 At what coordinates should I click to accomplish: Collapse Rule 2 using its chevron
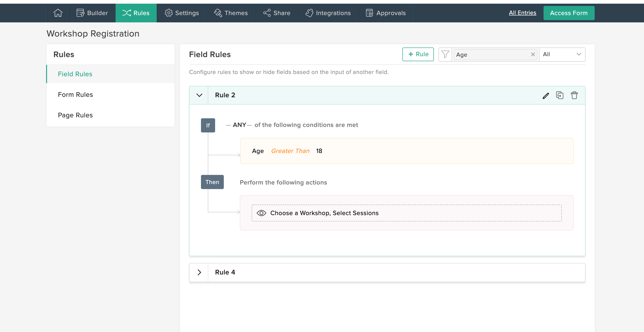199,95
